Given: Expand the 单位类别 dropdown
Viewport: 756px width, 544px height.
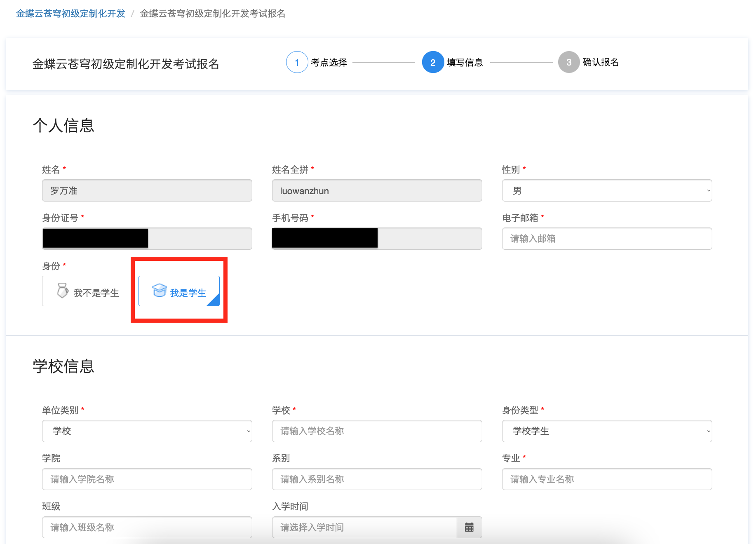Looking at the screenshot, I should click(x=147, y=431).
